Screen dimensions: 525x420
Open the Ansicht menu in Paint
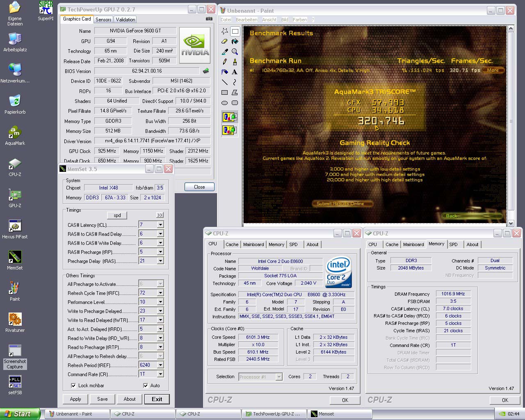pyautogui.click(x=269, y=20)
